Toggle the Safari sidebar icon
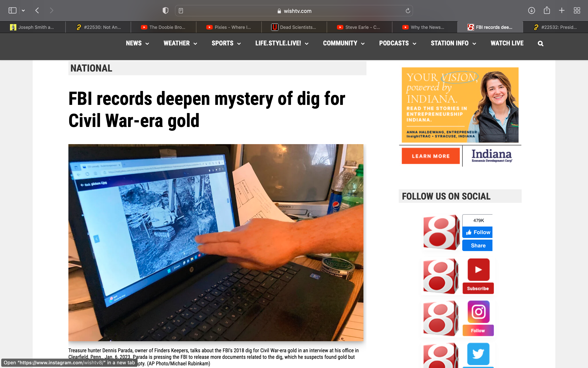588x368 pixels. (12, 10)
